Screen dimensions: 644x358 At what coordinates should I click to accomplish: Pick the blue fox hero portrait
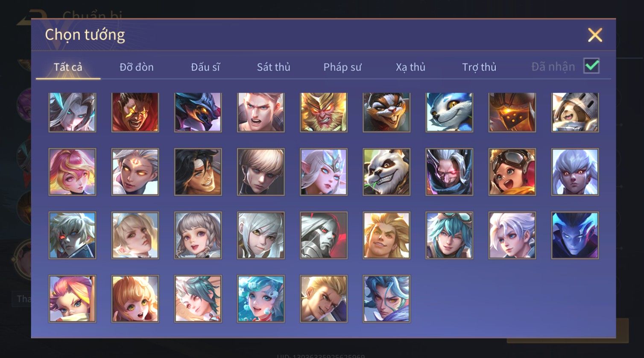coord(449,112)
